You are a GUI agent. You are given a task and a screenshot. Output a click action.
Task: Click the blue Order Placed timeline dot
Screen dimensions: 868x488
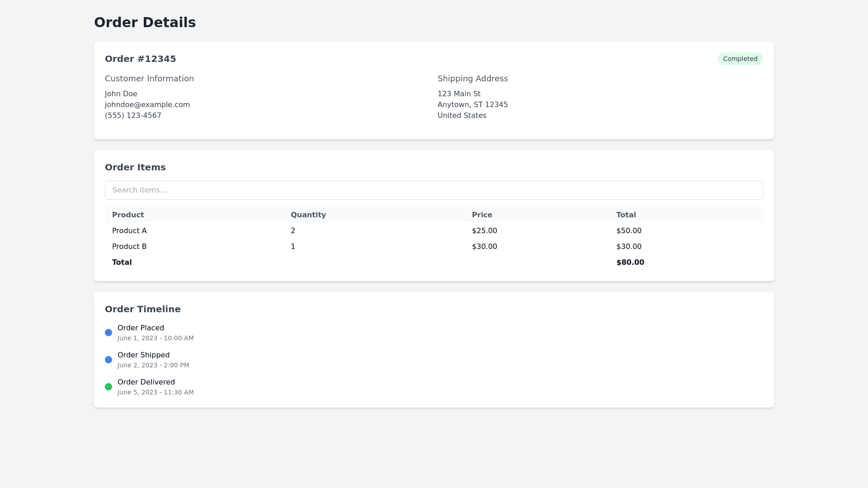(x=108, y=333)
